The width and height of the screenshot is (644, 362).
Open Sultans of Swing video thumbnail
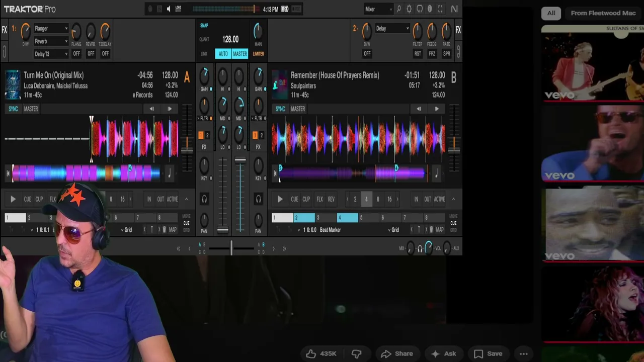pyautogui.click(x=593, y=63)
